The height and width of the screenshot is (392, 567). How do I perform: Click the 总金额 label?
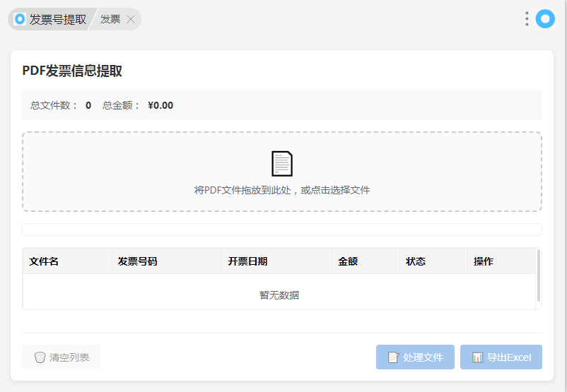pyautogui.click(x=121, y=105)
